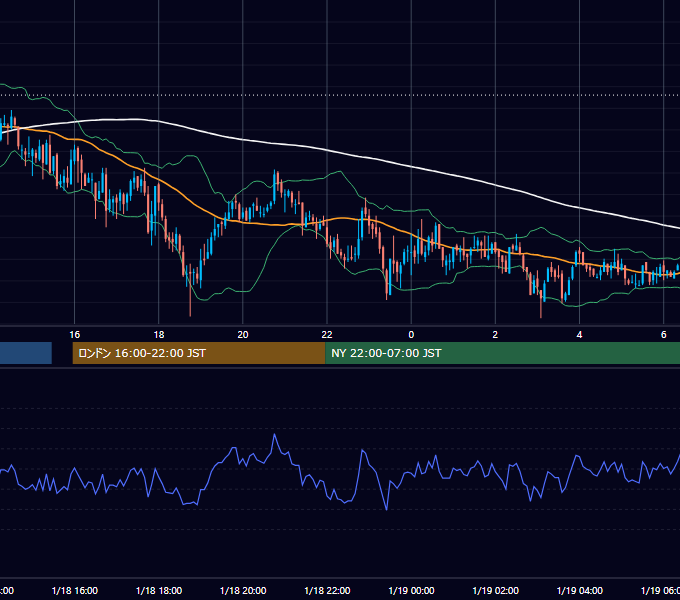Screen dimensions: 680x600
Task: Click the 0 hour axis label
Action: pyautogui.click(x=411, y=334)
